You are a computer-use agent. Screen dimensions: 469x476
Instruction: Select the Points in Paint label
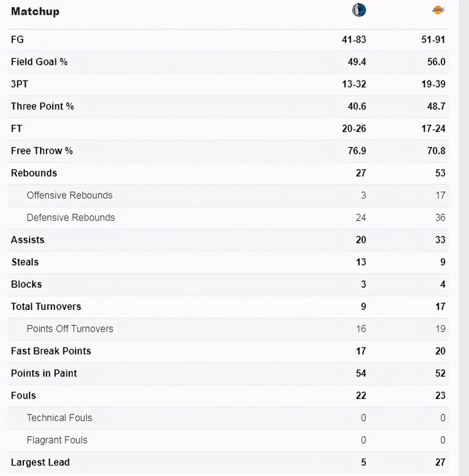44,373
